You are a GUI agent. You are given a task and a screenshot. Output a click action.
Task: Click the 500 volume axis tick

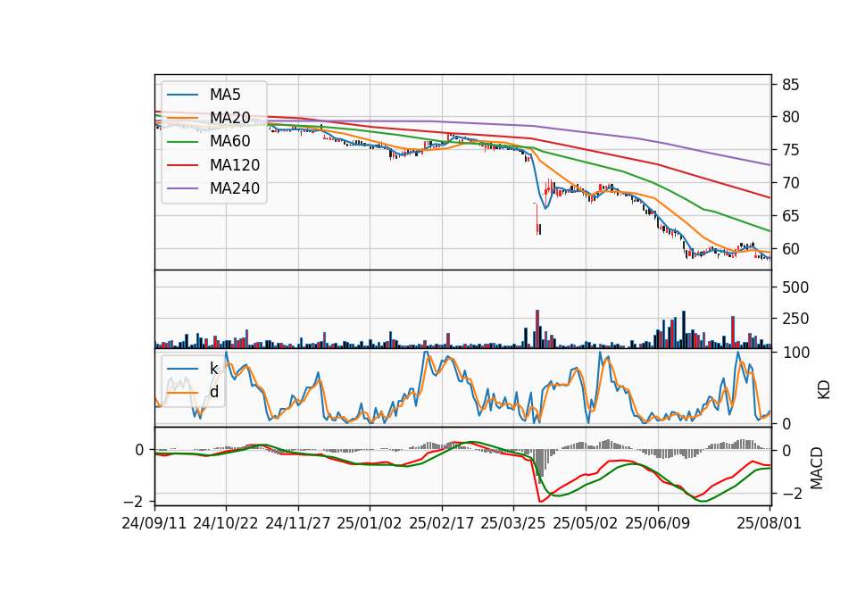(795, 287)
